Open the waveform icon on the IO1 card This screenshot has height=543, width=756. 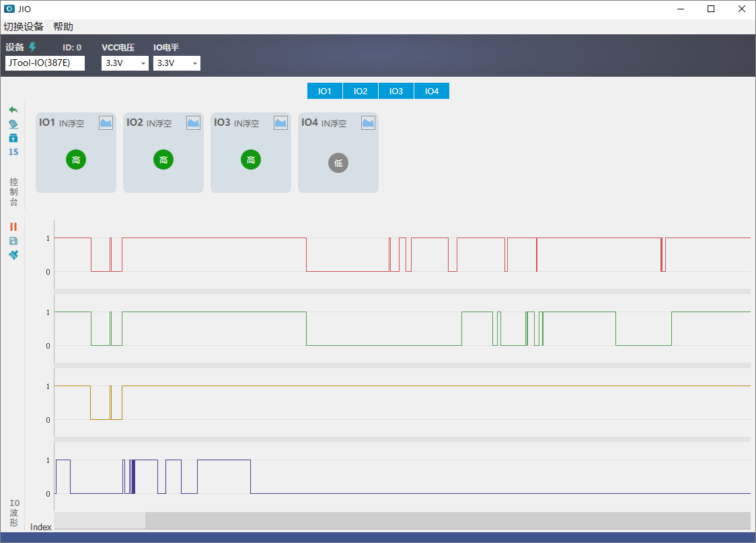106,123
